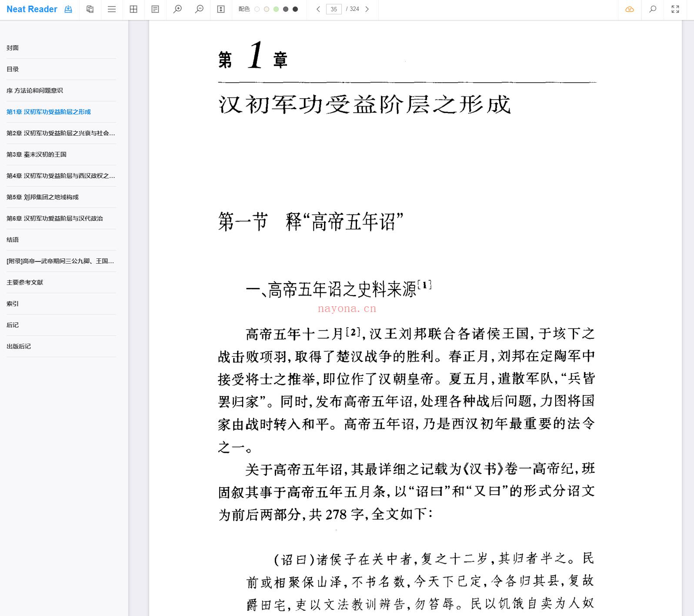Click the import book icon beside Neat Reader
The height and width of the screenshot is (616, 694).
(x=68, y=9)
